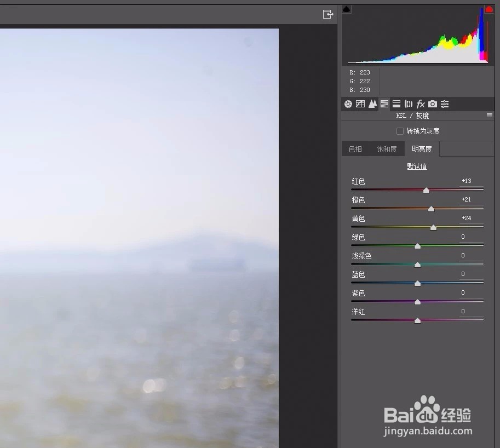Open the HSL panel flyout menu
Image resolution: width=500 pixels, height=448 pixels.
[490, 116]
